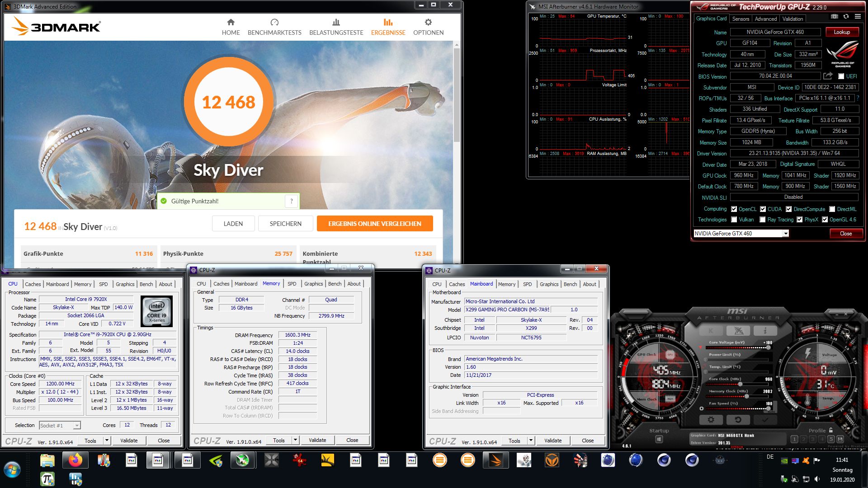868x488 pixels.
Task: Click Afterburner apply checkmark button
Action: click(x=765, y=420)
